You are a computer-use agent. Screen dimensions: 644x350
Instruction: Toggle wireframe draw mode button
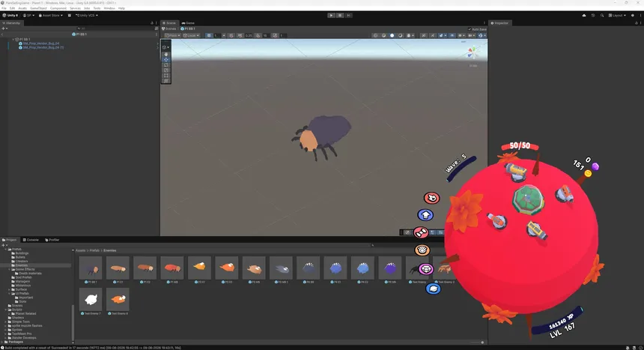[375, 35]
